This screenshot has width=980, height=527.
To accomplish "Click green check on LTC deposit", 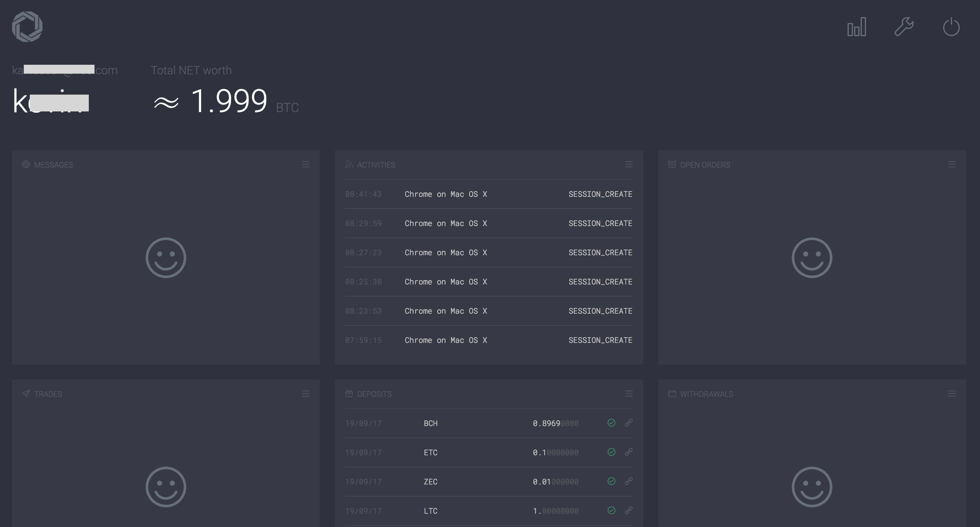I will tap(611, 510).
